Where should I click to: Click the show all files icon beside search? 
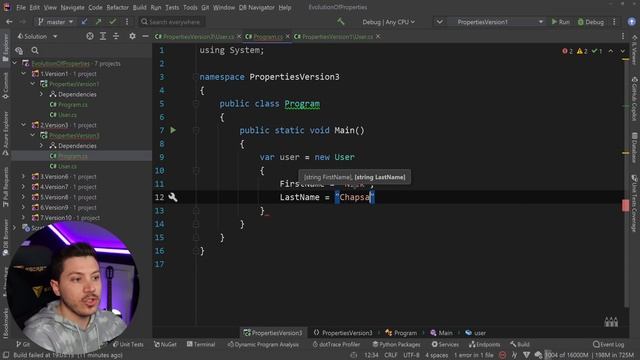click(x=19, y=51)
